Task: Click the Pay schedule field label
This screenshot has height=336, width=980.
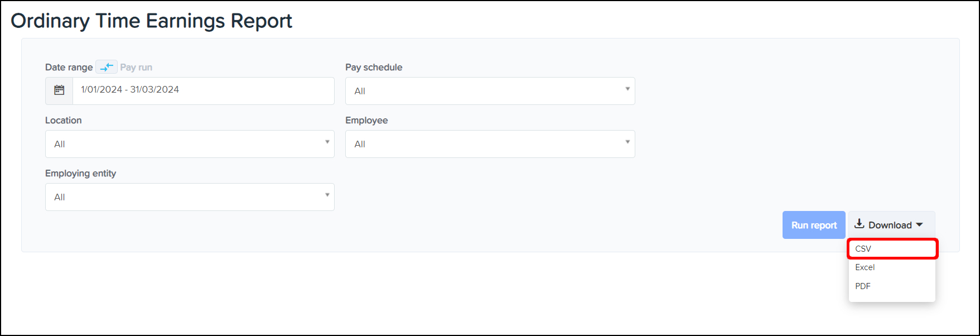Action: [374, 68]
